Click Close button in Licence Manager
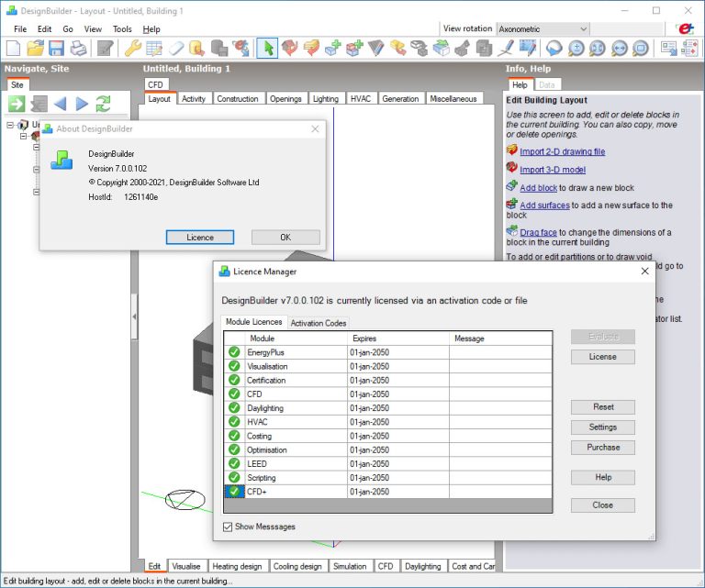This screenshot has width=705, height=588. 602,505
